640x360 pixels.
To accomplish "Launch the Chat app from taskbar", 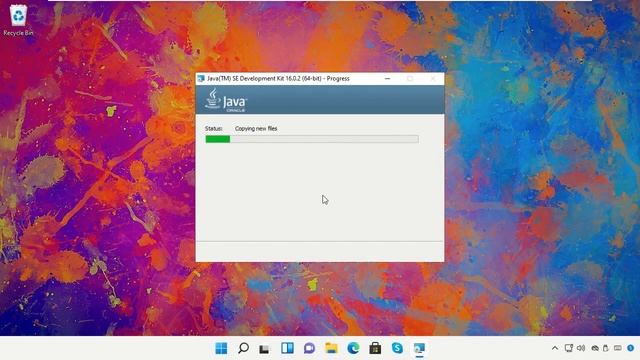I will [309, 348].
